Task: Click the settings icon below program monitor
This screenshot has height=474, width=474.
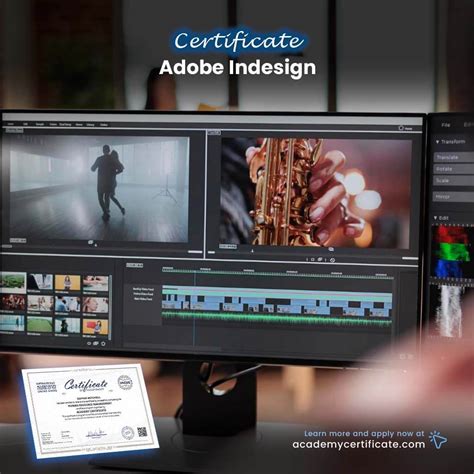Action: tap(332, 260)
